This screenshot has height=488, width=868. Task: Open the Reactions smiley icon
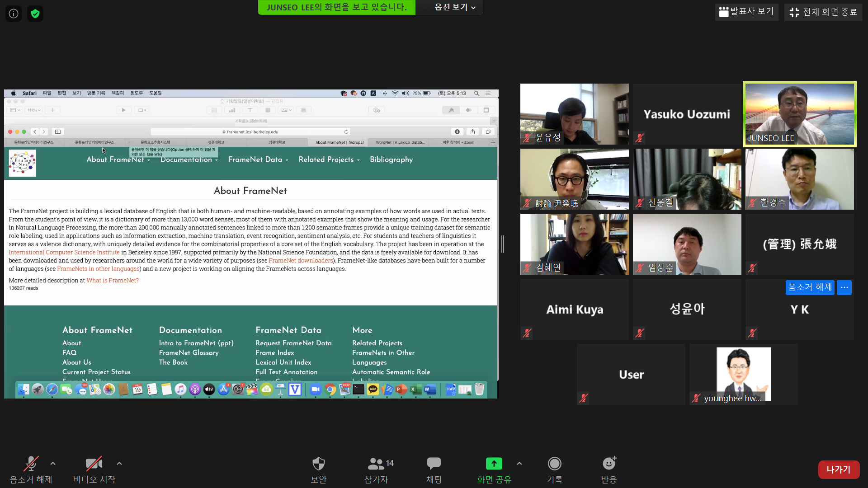[x=609, y=464]
